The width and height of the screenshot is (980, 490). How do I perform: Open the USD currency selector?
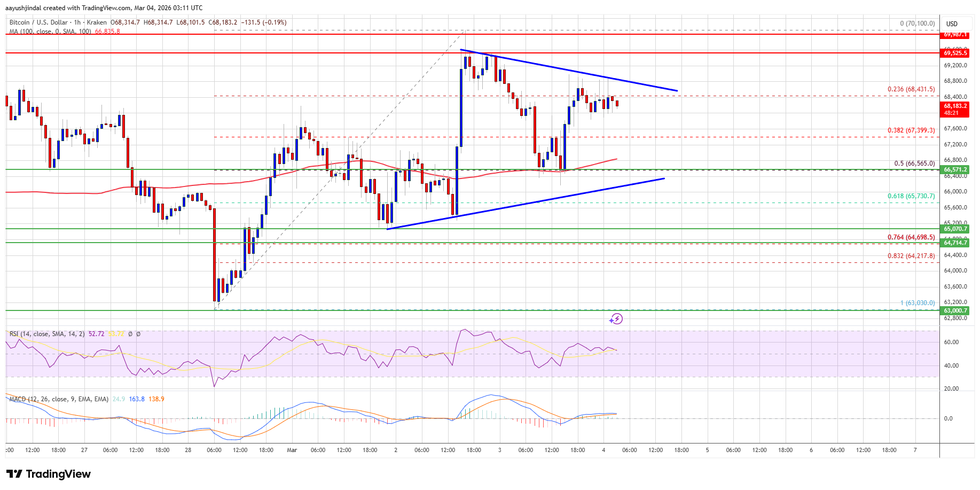pos(952,24)
